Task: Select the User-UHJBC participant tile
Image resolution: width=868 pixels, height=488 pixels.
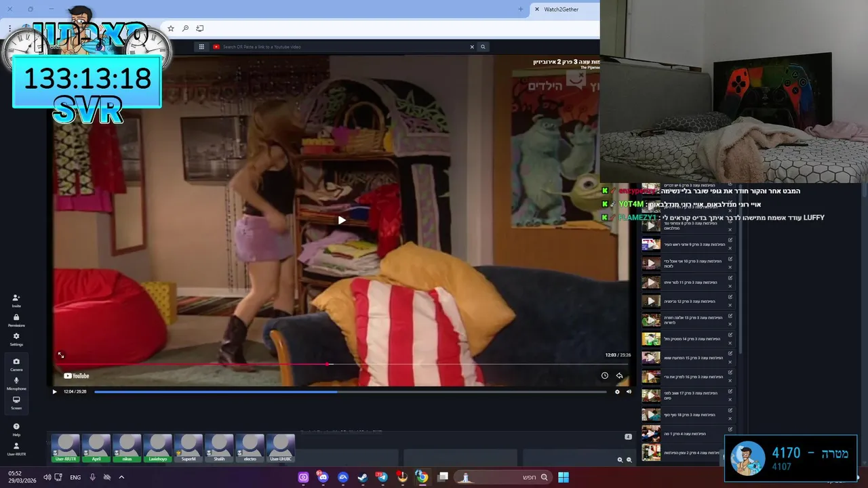Action: click(281, 448)
